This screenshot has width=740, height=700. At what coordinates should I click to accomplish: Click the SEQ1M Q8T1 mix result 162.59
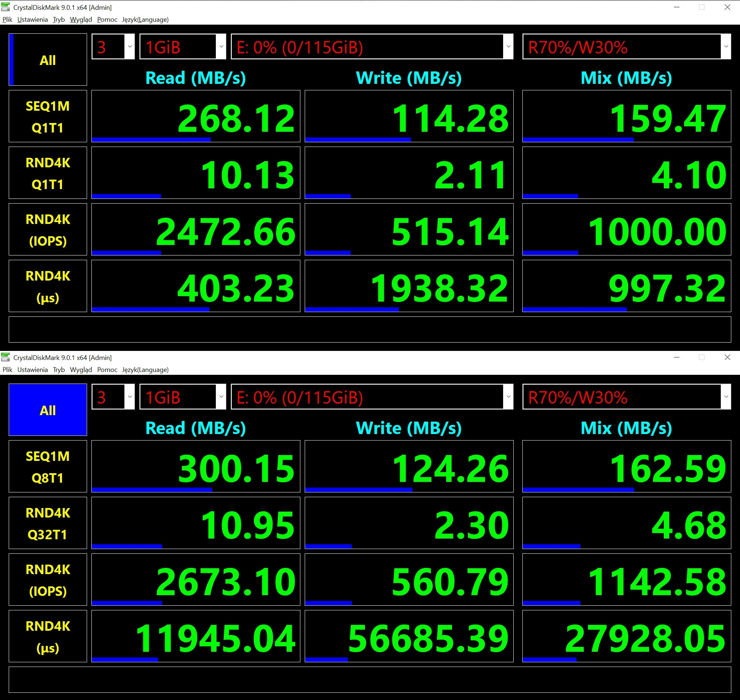(627, 467)
